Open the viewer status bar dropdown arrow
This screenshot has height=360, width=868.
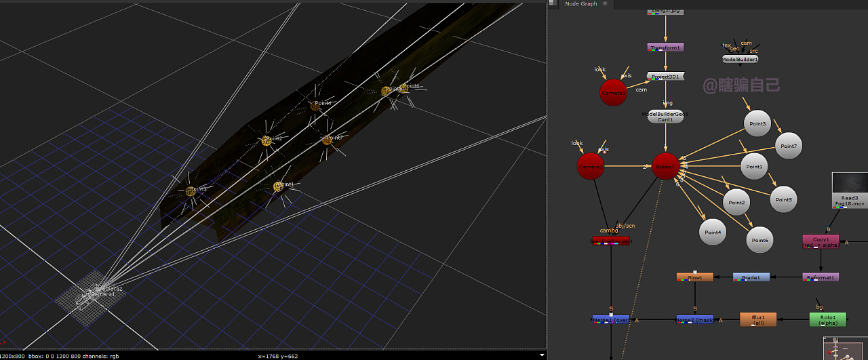541,355
